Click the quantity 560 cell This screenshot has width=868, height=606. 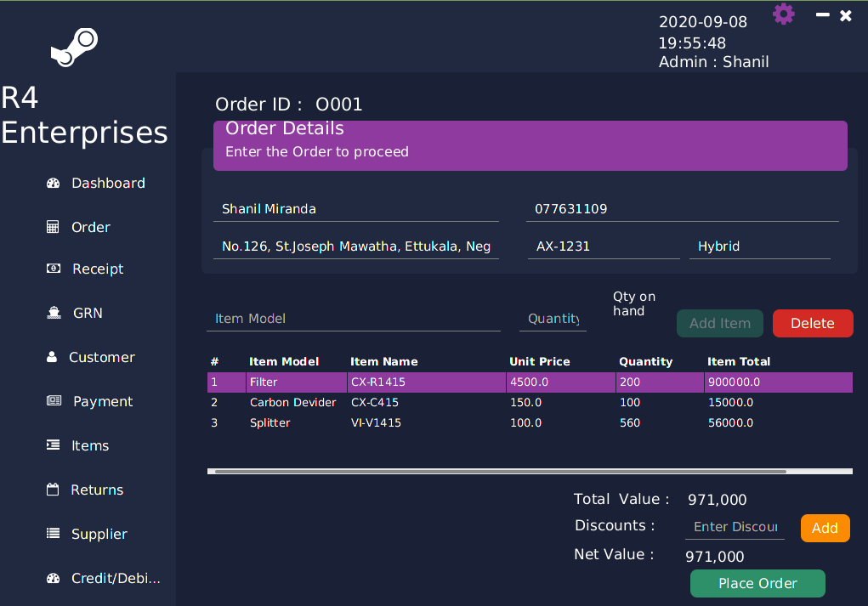tap(660, 422)
